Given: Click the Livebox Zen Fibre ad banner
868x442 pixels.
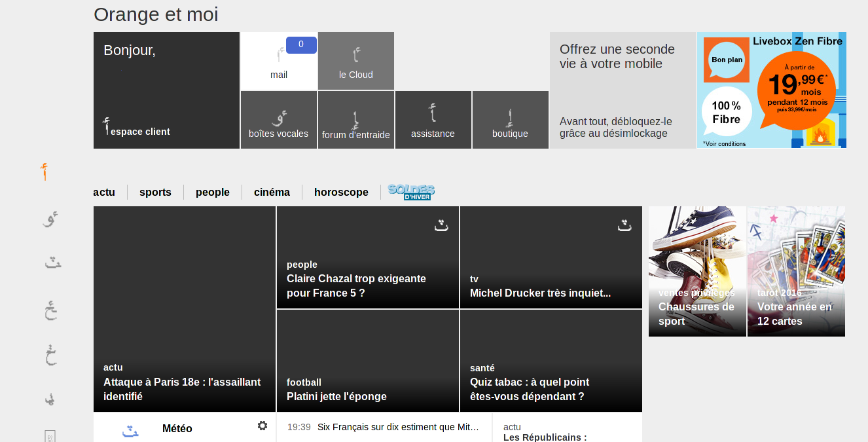Looking at the screenshot, I should (x=772, y=90).
